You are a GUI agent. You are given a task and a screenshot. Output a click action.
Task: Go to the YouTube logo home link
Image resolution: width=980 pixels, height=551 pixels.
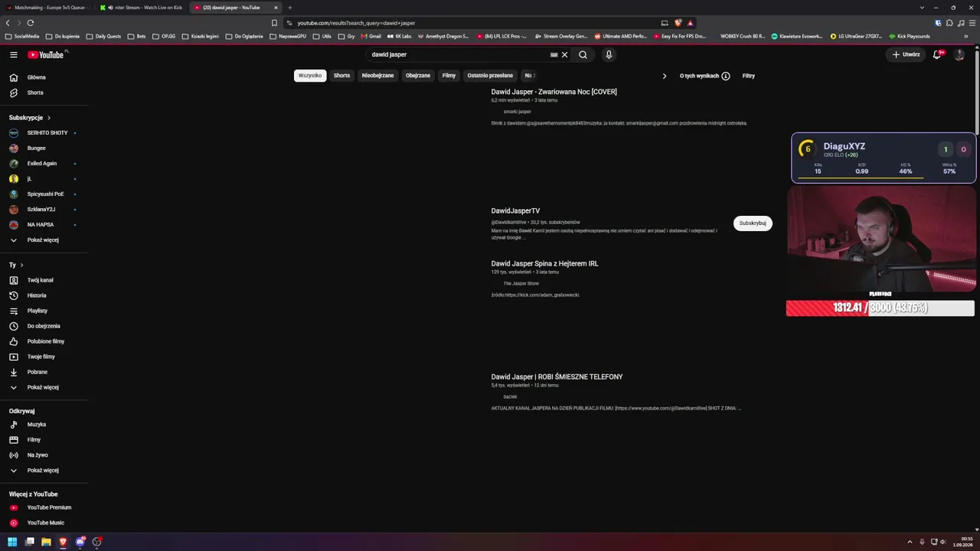click(x=47, y=55)
